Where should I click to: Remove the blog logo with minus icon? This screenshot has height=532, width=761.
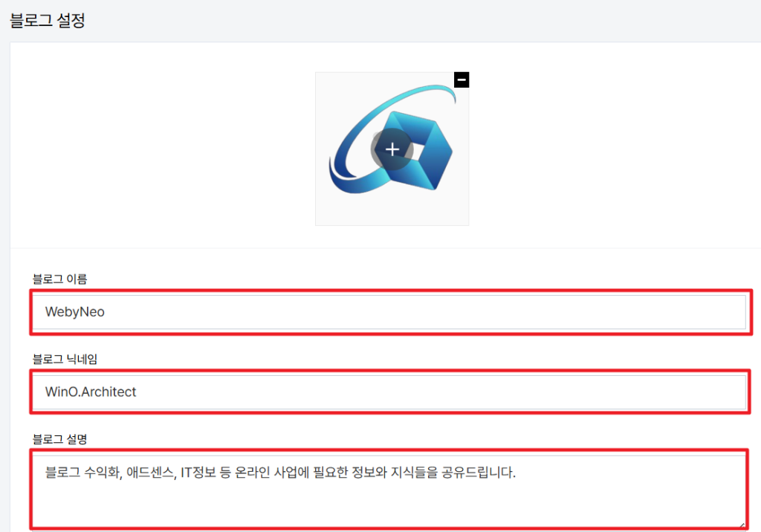(x=461, y=80)
